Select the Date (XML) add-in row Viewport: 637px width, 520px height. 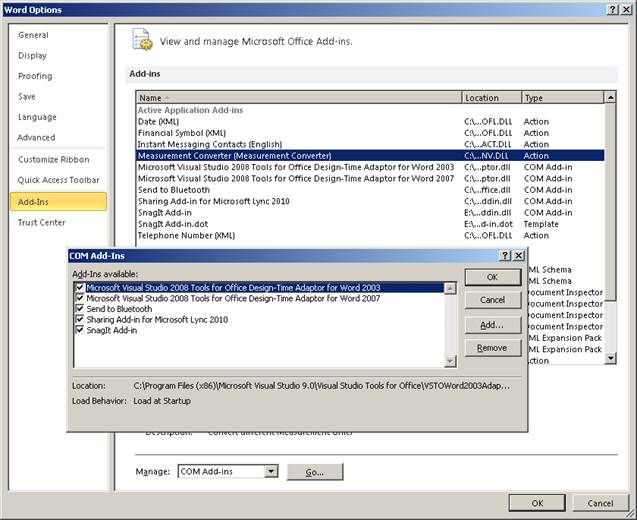pyautogui.click(x=370, y=121)
